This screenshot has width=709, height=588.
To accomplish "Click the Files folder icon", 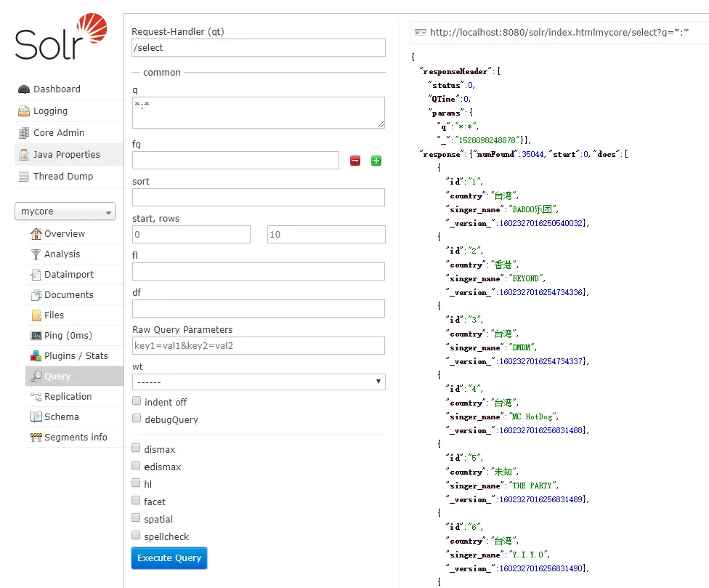I will [36, 315].
